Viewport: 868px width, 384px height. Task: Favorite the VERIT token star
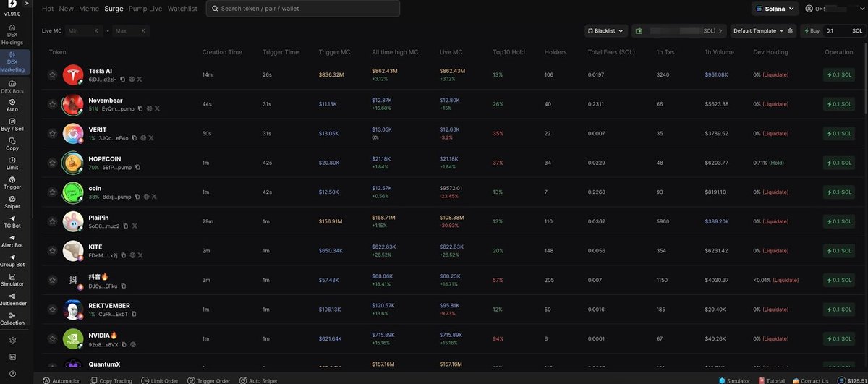point(52,134)
